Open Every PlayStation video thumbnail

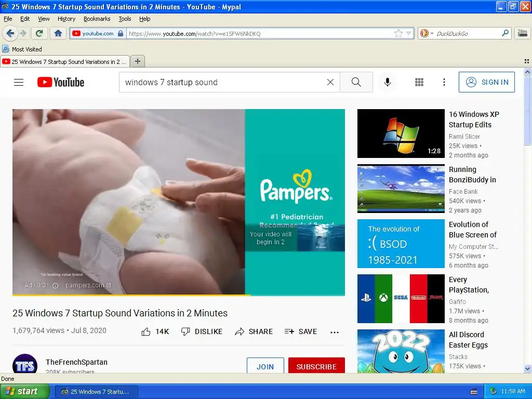click(401, 299)
